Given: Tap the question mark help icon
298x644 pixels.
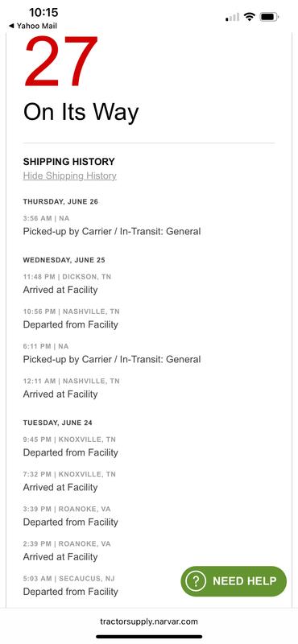Looking at the screenshot, I should tap(196, 581).
